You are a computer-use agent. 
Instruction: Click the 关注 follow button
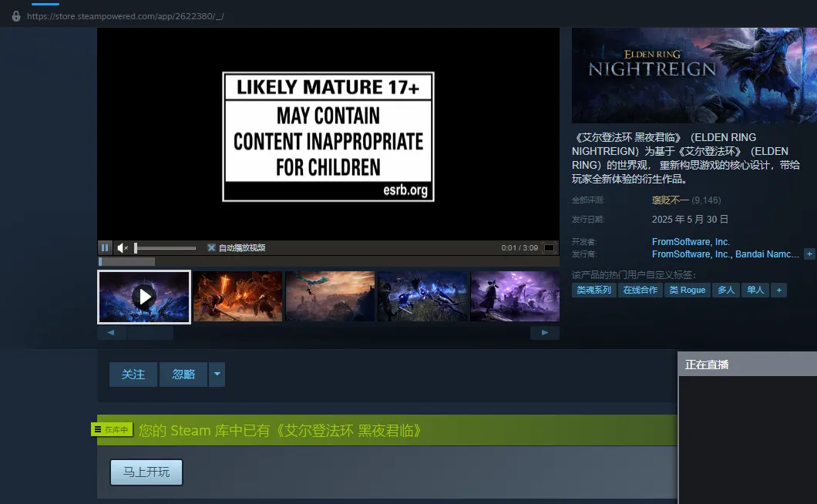click(x=133, y=375)
